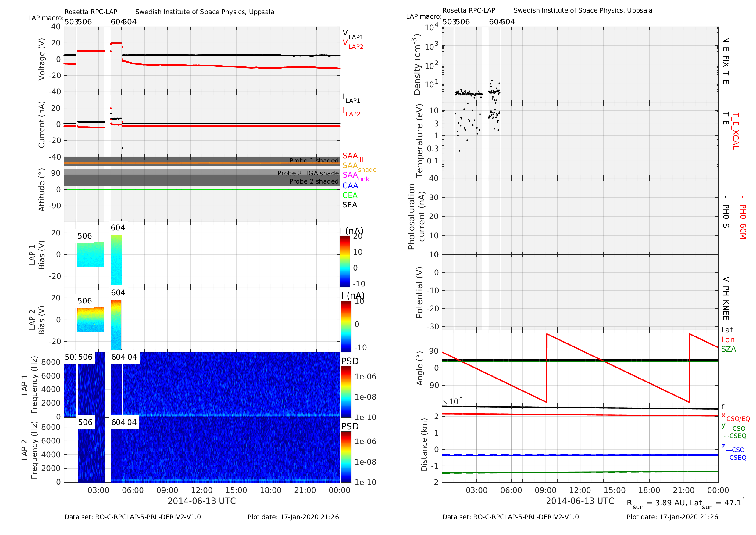The width and height of the screenshot is (756, 535).
Task: Click the 'Voltage (V)' axis label
Action: pyautogui.click(x=41, y=59)
